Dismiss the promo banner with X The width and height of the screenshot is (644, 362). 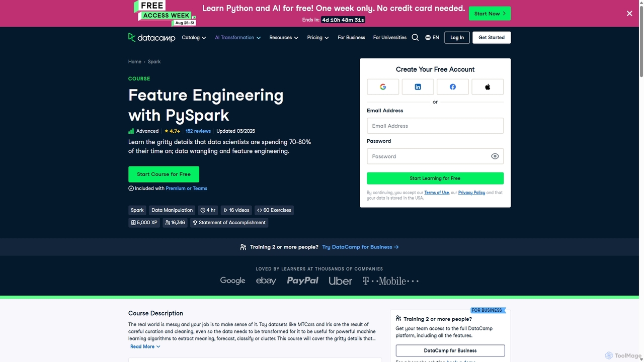point(629,14)
